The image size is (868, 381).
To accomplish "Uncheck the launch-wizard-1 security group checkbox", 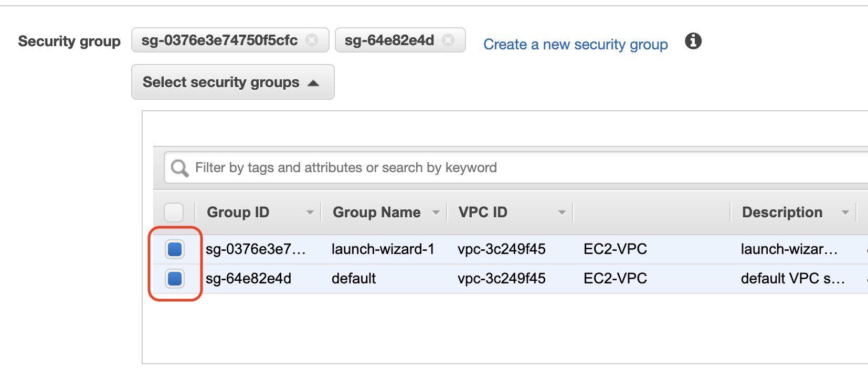I will point(175,249).
